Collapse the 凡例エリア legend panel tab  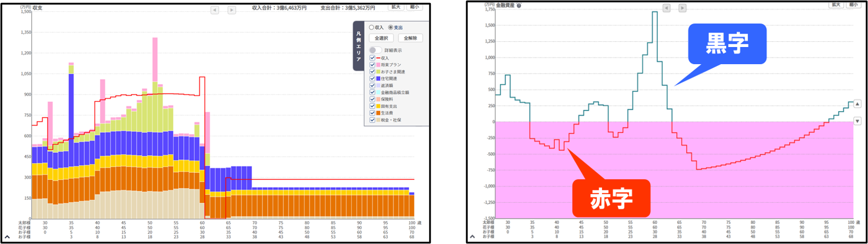(358, 46)
